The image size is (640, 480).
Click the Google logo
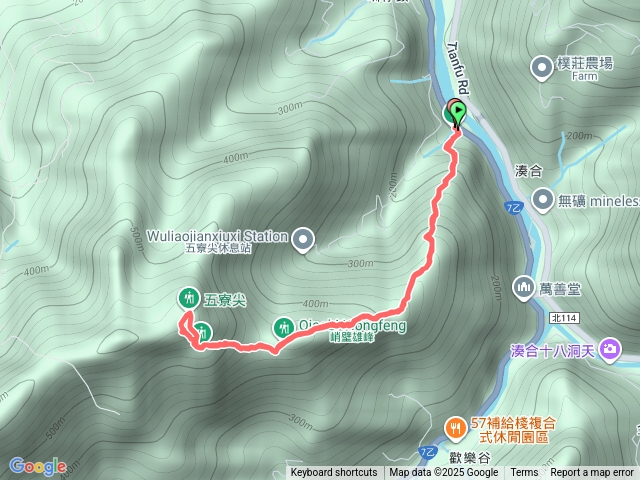pyautogui.click(x=38, y=466)
